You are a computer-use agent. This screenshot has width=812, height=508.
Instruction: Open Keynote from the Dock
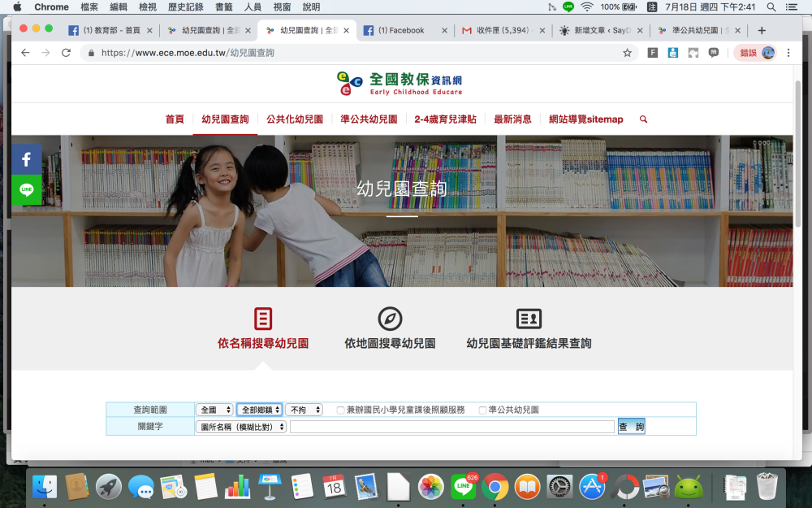[270, 486]
